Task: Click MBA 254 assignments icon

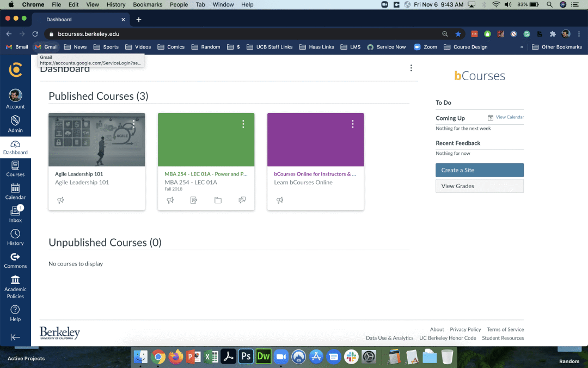Action: pos(194,200)
